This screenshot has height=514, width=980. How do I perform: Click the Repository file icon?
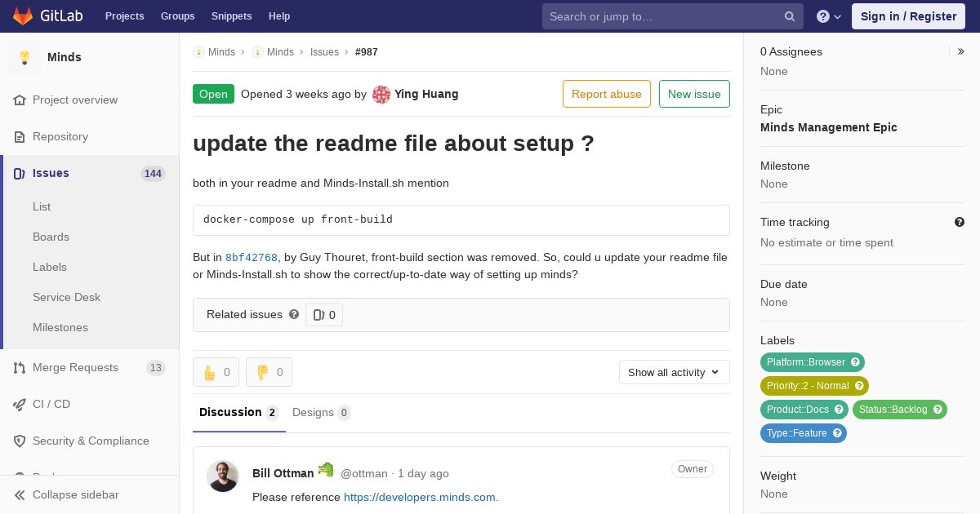click(20, 136)
